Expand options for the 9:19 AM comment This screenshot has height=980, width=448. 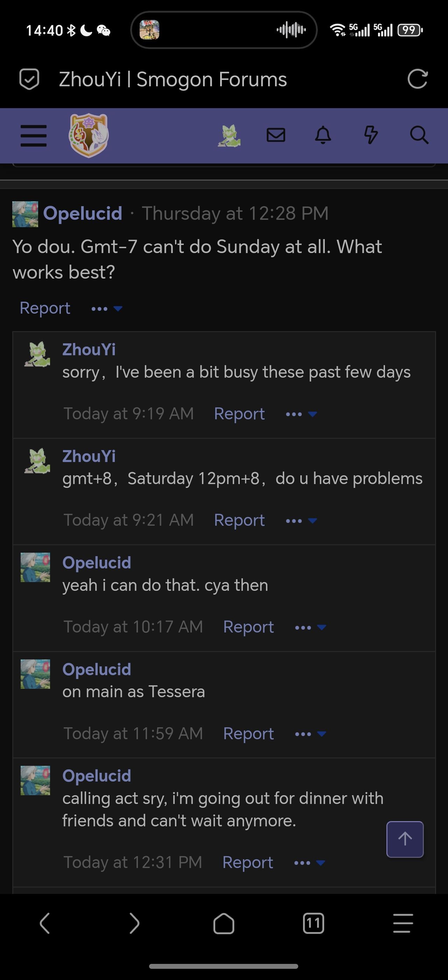301,414
